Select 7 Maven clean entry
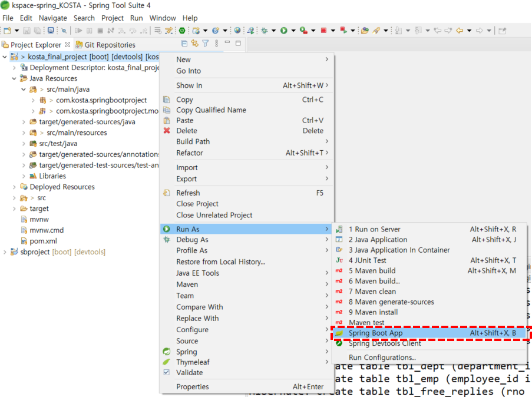Viewport: 532px width, 397px height. tap(429, 292)
